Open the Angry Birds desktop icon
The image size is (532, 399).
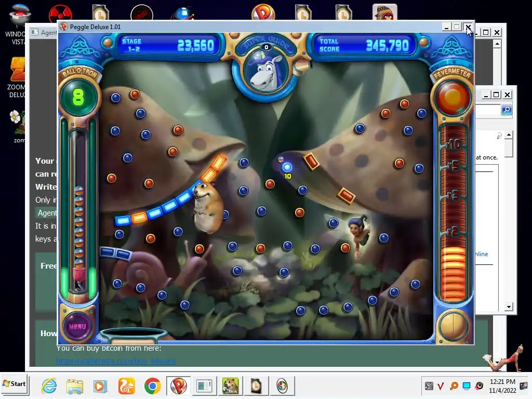[x=385, y=12]
